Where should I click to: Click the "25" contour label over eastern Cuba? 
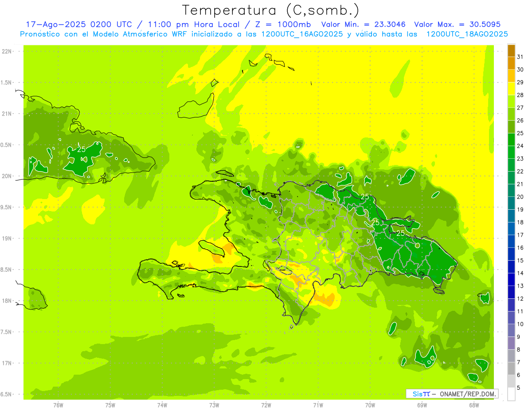(x=81, y=149)
